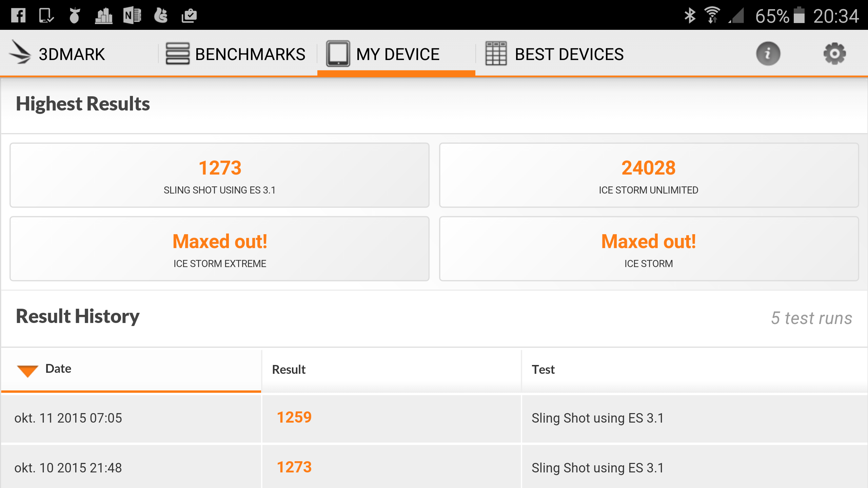Switch to the BEST DEVICES tab

pyautogui.click(x=555, y=54)
